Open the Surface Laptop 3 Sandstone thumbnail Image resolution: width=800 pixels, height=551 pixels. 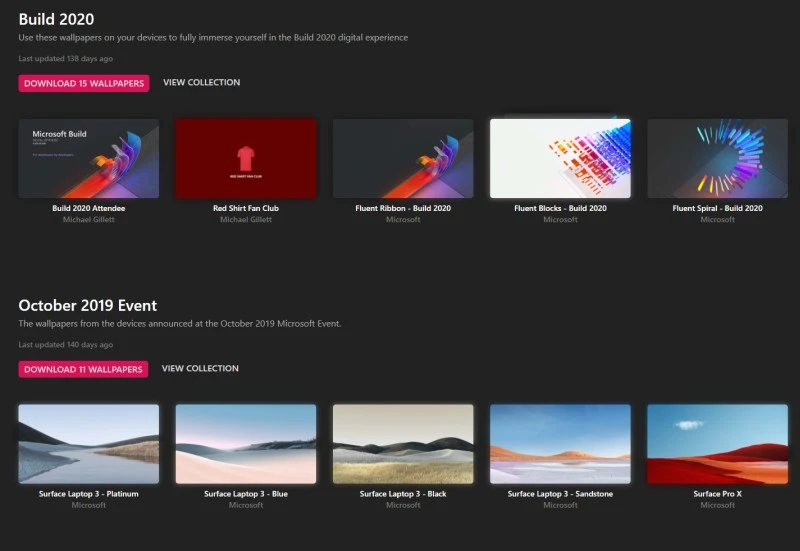[x=560, y=444]
